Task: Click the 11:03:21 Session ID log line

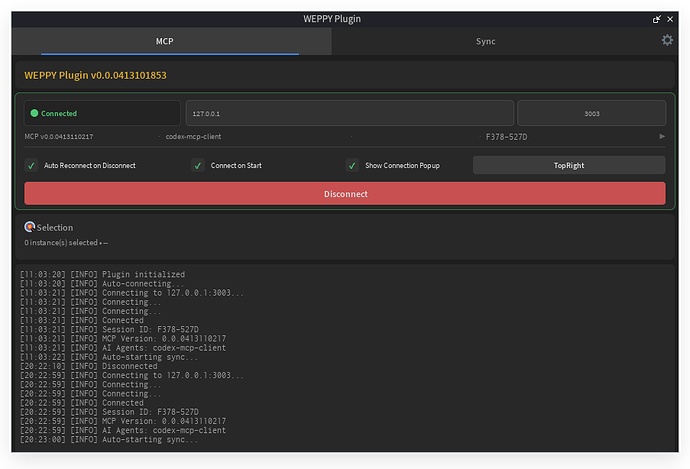Action: click(110, 330)
